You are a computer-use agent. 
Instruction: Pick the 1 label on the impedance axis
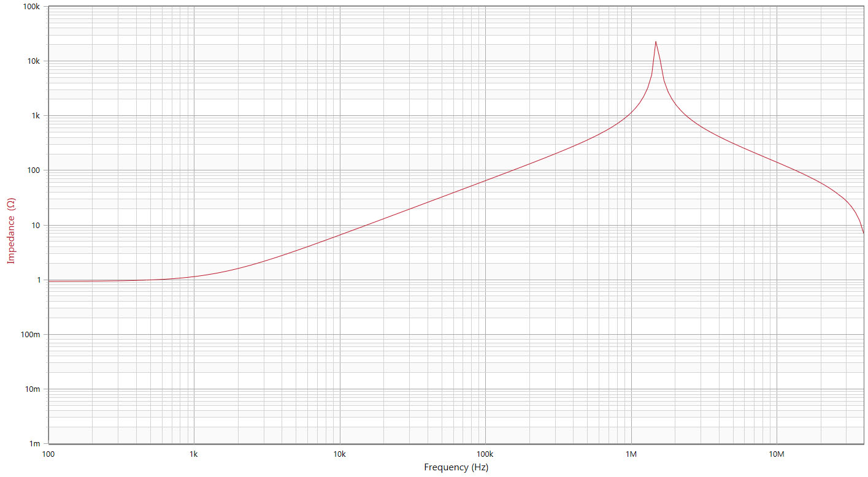coord(38,280)
